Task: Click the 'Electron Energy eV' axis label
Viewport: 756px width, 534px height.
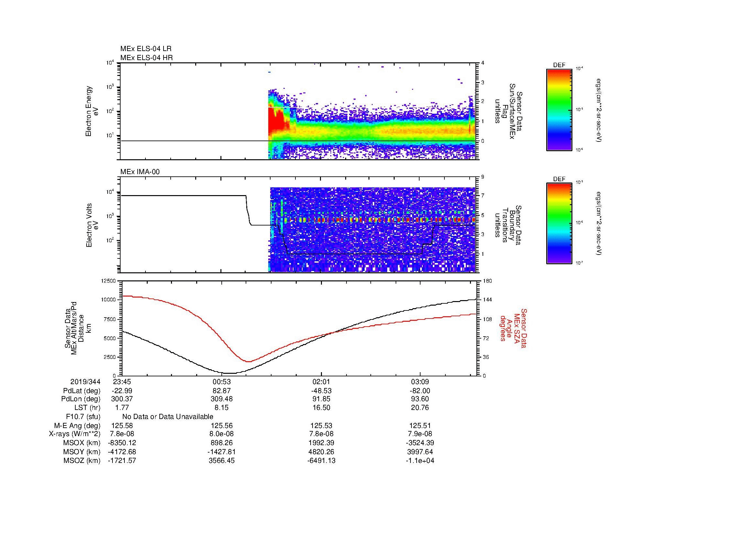Action: (x=92, y=111)
